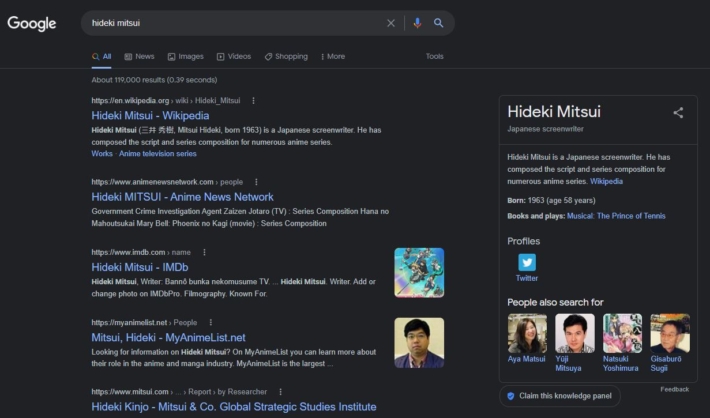This screenshot has width=710, height=418.
Task: Click the Feedback link below panel
Action: pyautogui.click(x=674, y=389)
